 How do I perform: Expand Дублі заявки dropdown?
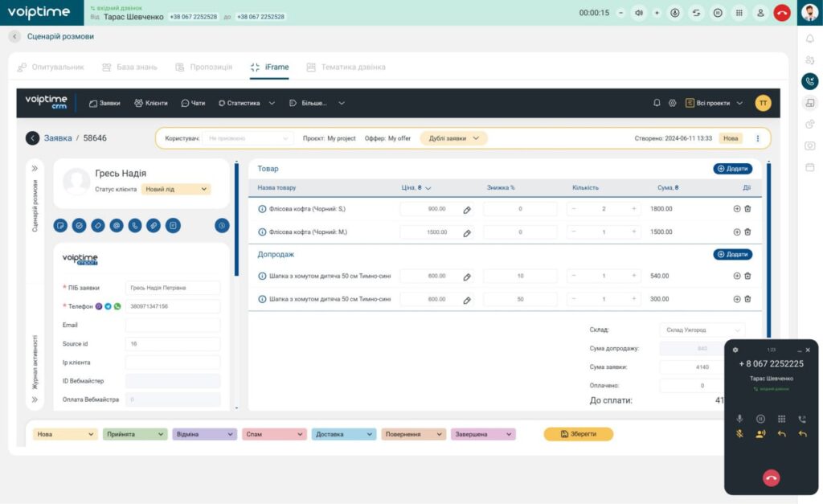[454, 138]
